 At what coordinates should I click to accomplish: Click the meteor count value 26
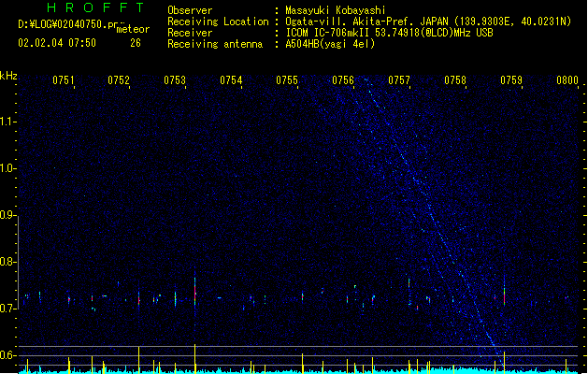point(136,43)
